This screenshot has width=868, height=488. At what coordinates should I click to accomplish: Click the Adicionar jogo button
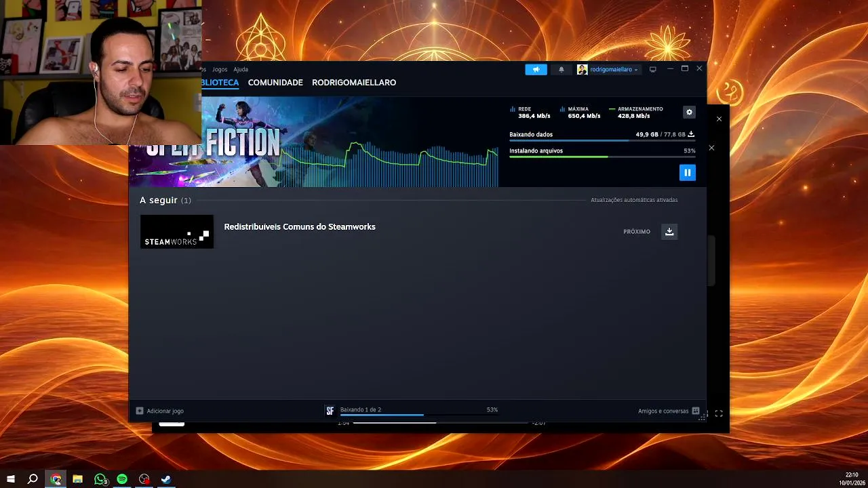pyautogui.click(x=159, y=411)
